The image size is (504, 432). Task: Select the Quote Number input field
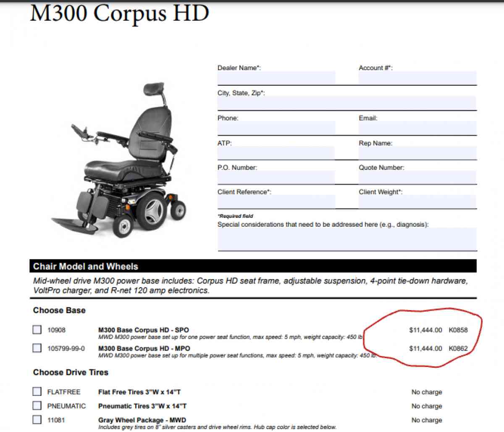click(x=416, y=177)
